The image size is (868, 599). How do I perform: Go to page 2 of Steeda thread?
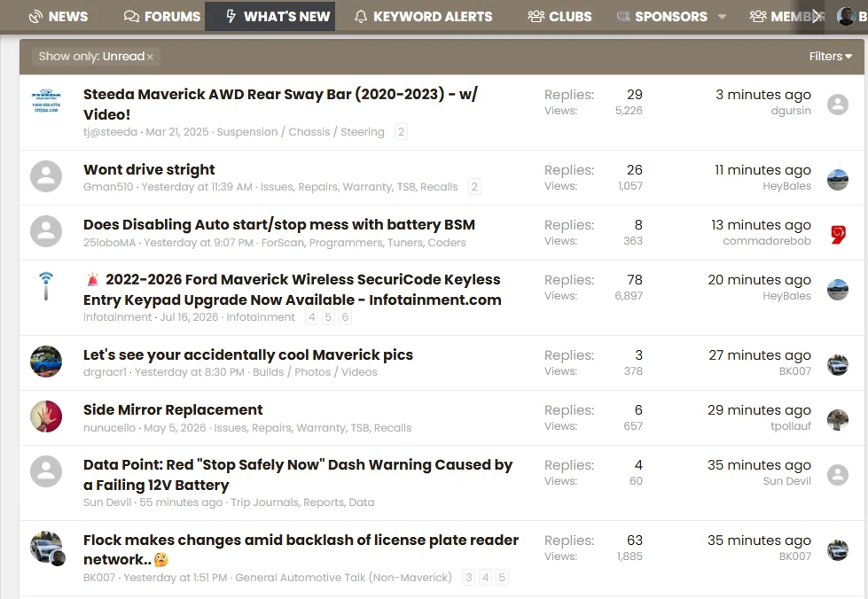402,132
